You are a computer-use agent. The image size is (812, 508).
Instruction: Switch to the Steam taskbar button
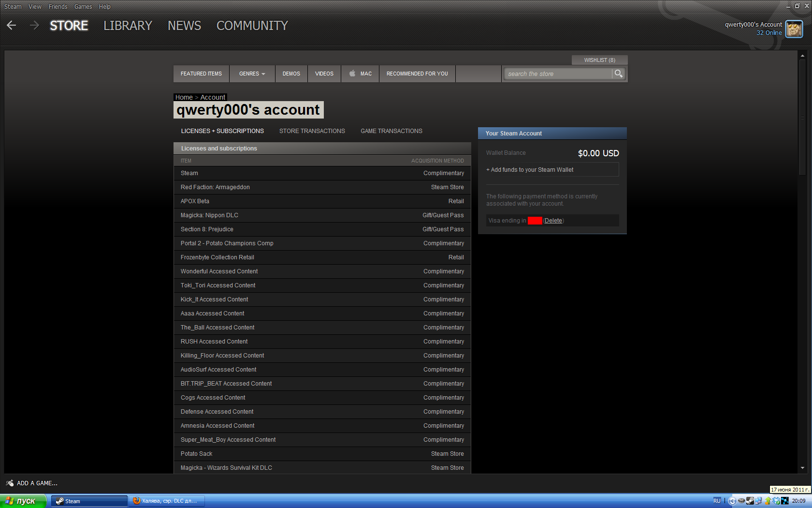click(x=89, y=501)
